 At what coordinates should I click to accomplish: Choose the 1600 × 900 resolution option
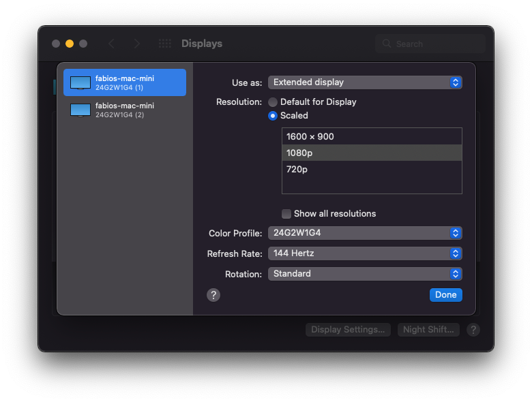pos(372,136)
